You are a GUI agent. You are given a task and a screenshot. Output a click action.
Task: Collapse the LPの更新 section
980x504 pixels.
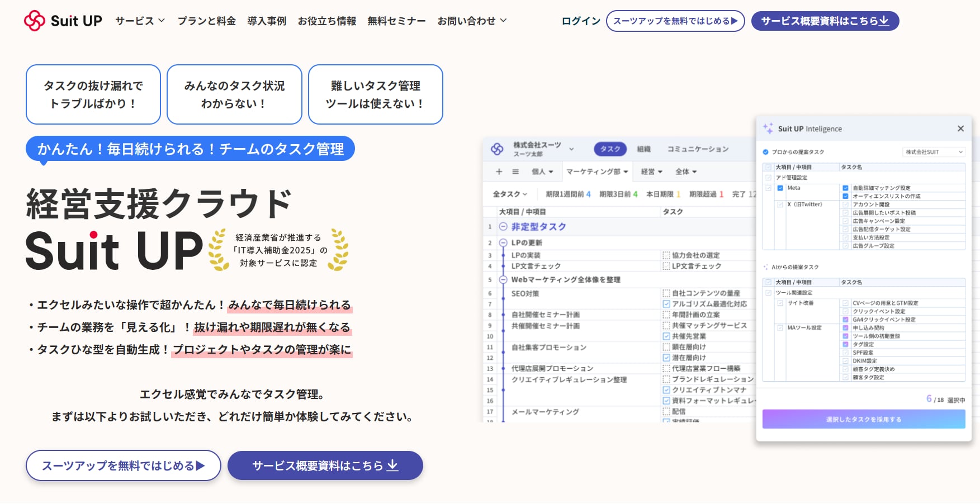(x=503, y=243)
